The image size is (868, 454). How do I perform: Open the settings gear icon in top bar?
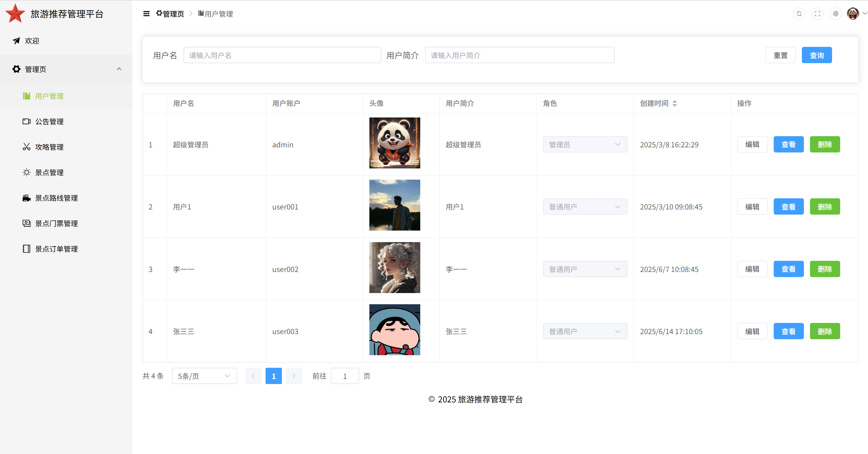tap(835, 14)
